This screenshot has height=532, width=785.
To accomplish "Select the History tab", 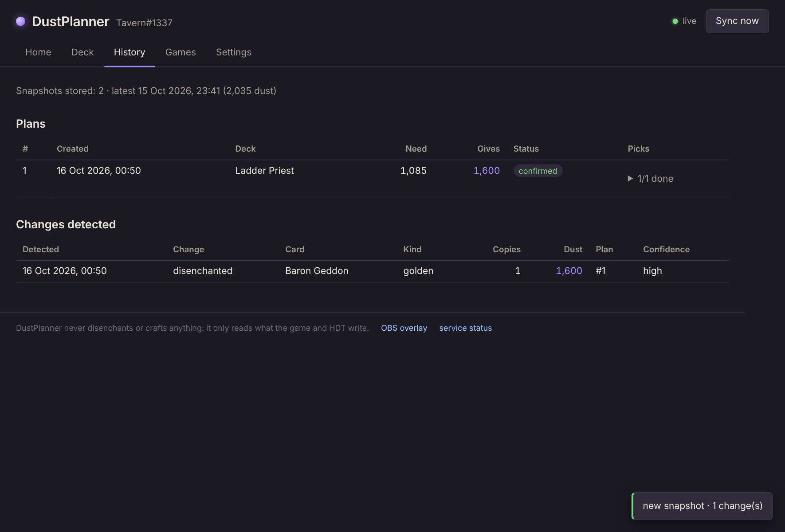I will pos(130,52).
